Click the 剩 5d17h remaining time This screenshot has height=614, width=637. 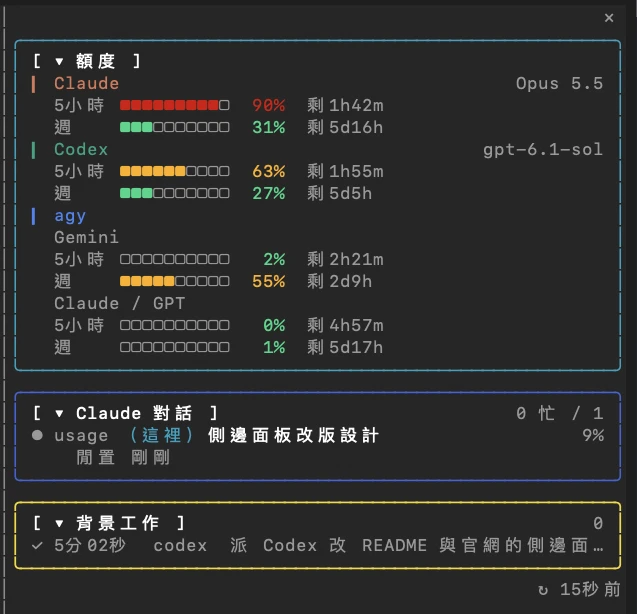click(x=345, y=347)
